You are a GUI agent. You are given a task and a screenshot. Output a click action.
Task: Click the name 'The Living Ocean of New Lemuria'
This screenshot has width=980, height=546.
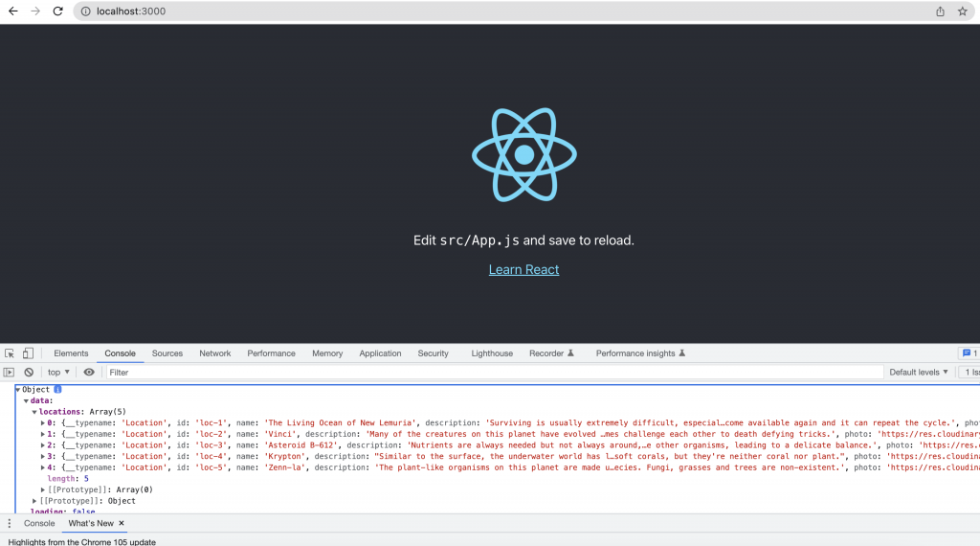(x=340, y=422)
